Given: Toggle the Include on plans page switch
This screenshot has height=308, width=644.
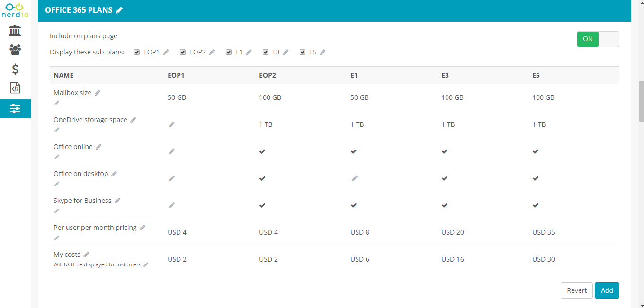Looking at the screenshot, I should tap(598, 39).
